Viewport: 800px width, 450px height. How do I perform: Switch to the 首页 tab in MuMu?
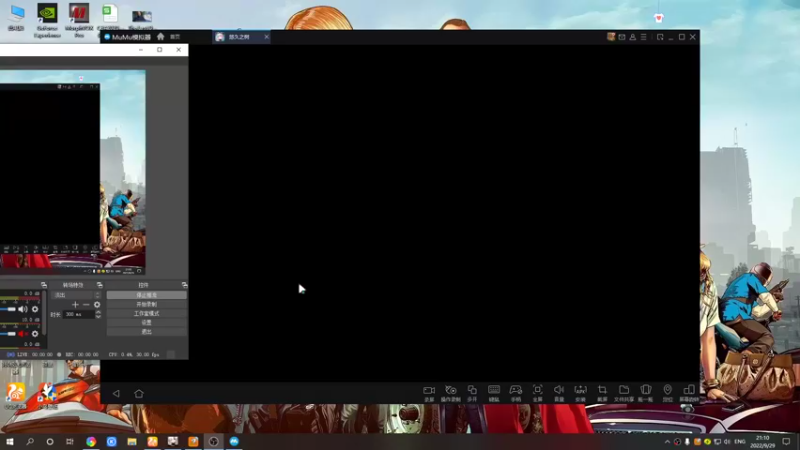tap(175, 37)
